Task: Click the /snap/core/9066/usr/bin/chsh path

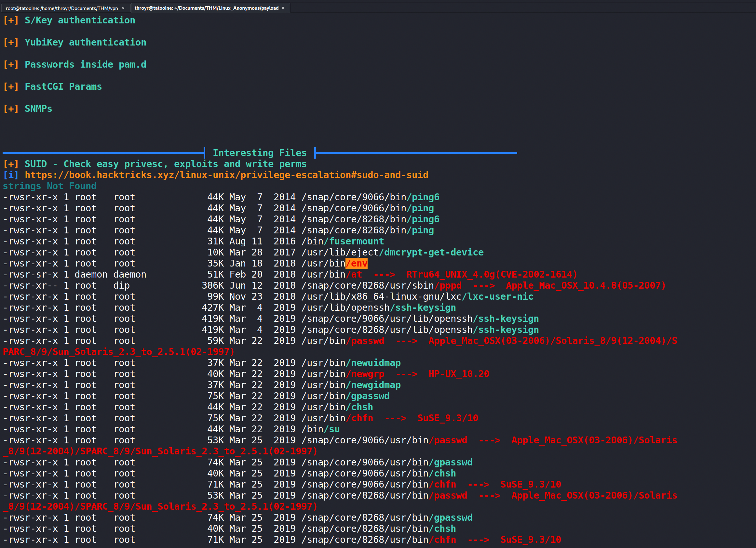Action: tap(379, 473)
